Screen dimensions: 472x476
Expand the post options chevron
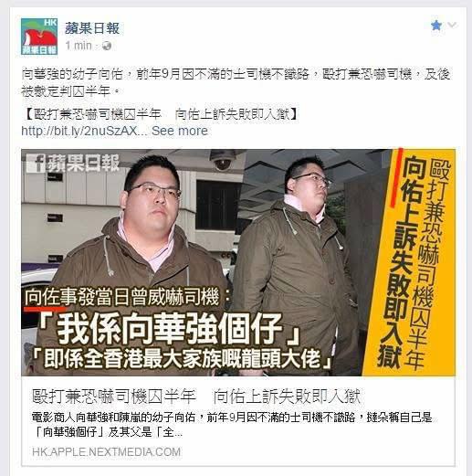tap(452, 25)
